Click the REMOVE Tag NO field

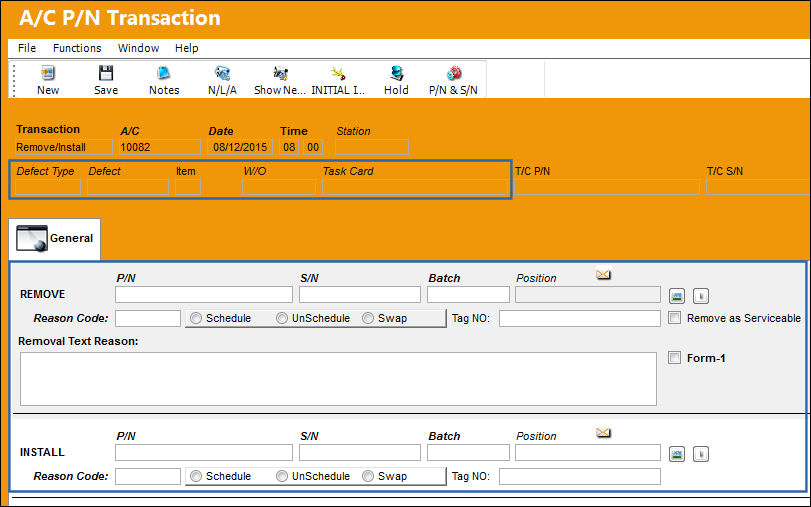[x=580, y=318]
